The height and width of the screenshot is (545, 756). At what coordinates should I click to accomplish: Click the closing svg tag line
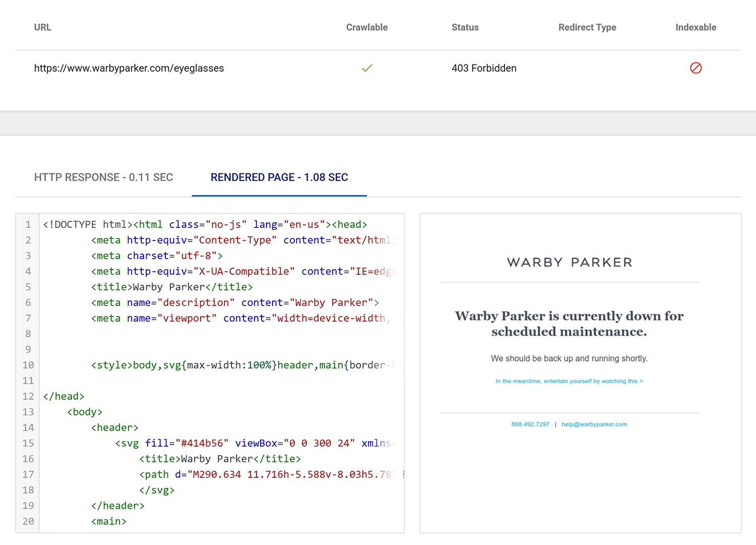click(x=157, y=490)
